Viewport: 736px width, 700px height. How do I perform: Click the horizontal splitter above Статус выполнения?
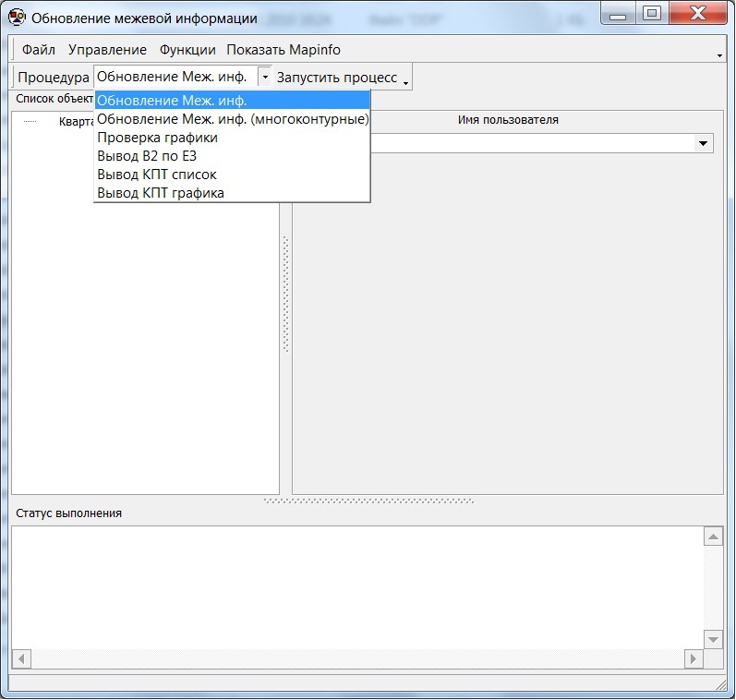tap(368, 501)
